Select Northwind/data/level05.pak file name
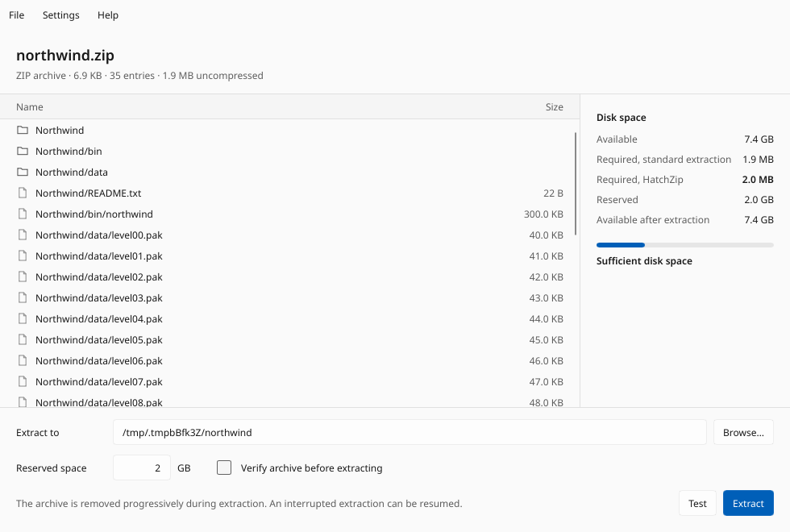The image size is (790, 532). (98, 340)
